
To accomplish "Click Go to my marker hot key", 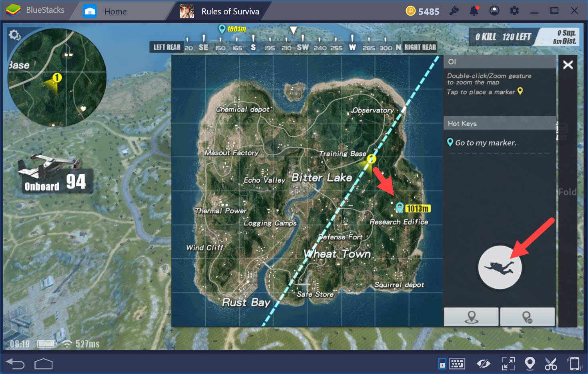I will click(482, 143).
